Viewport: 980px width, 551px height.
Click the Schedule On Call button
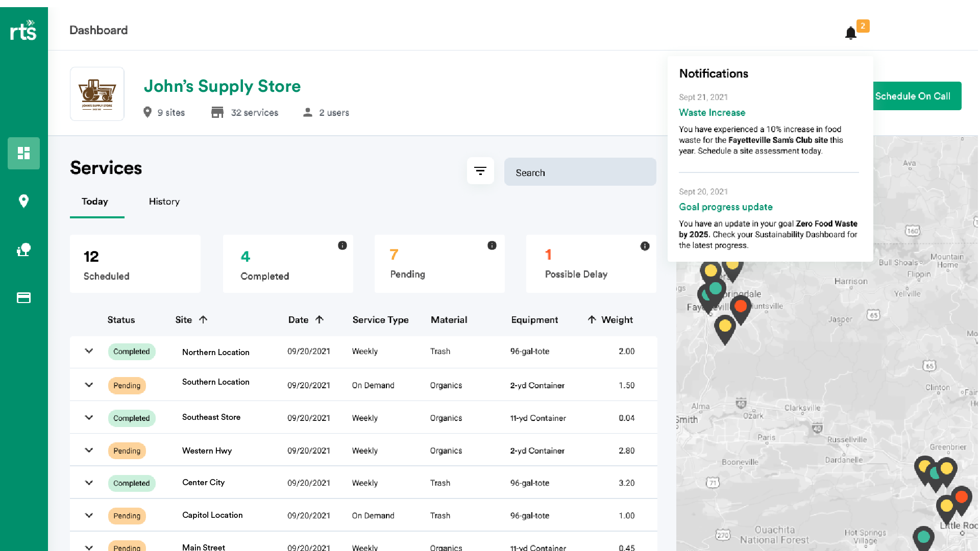pyautogui.click(x=917, y=96)
